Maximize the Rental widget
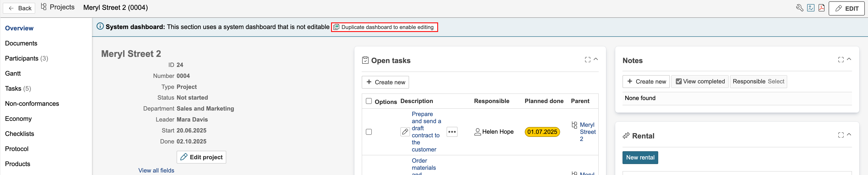This screenshot has height=175, width=868. pyautogui.click(x=841, y=135)
